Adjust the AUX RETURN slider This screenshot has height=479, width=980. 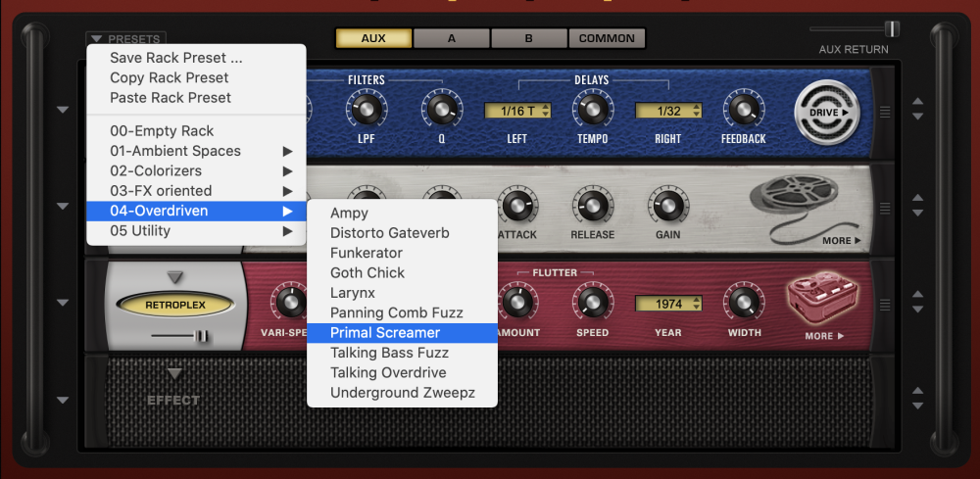892,28
